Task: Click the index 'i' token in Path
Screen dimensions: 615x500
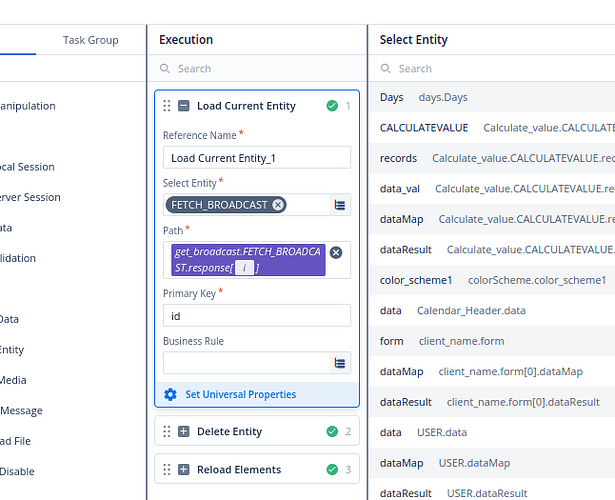Action: [244, 267]
